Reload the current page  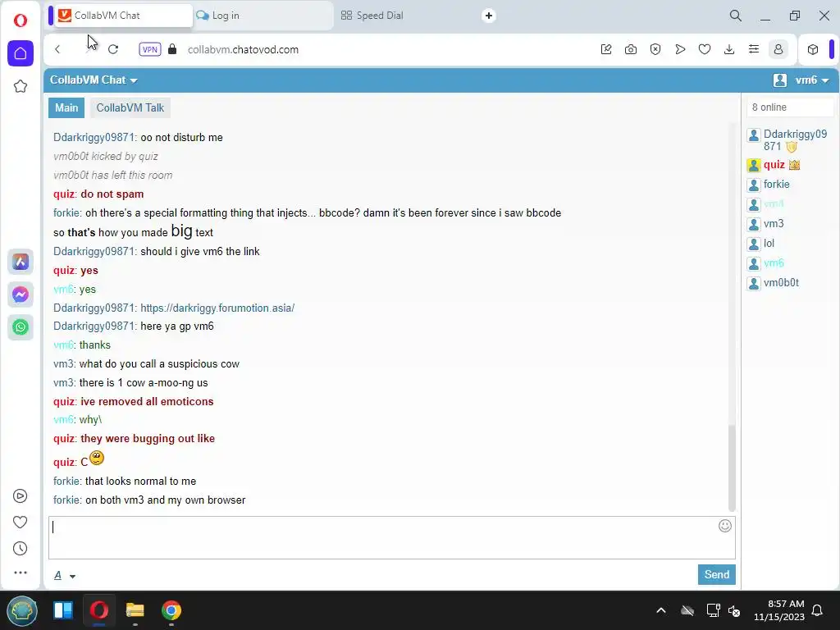[113, 49]
